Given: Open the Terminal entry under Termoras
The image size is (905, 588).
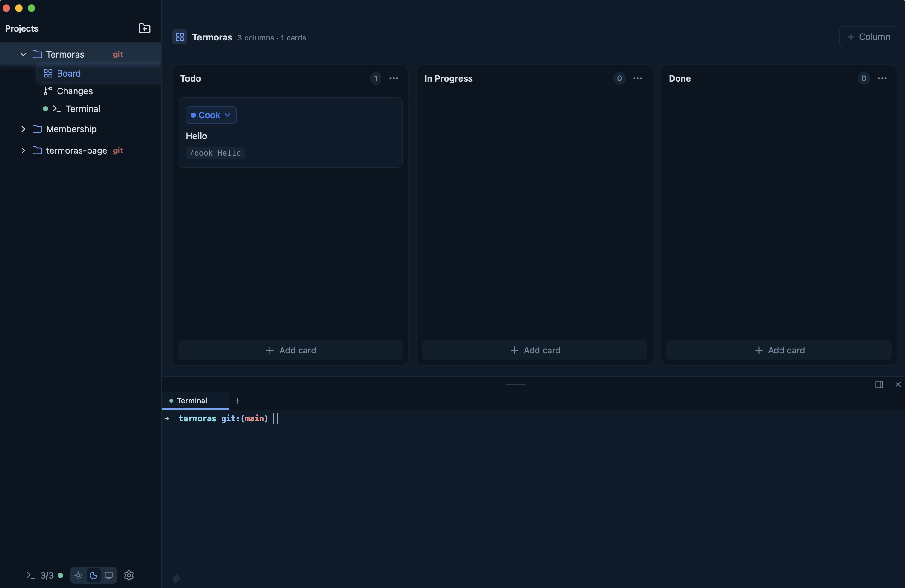Looking at the screenshot, I should pos(83,109).
